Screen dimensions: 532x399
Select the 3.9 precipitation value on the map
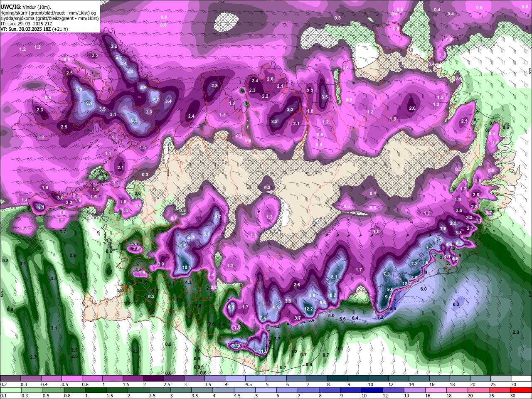coord(288,301)
